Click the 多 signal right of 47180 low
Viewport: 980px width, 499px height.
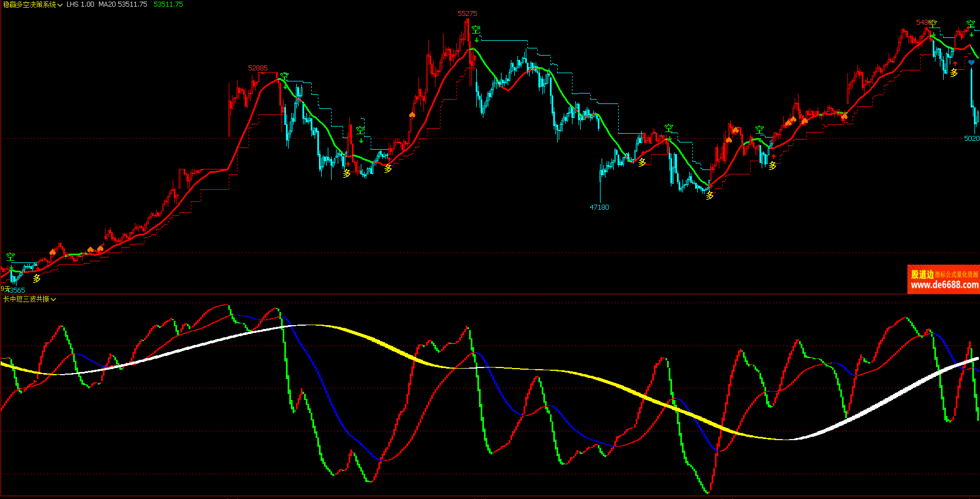click(641, 162)
